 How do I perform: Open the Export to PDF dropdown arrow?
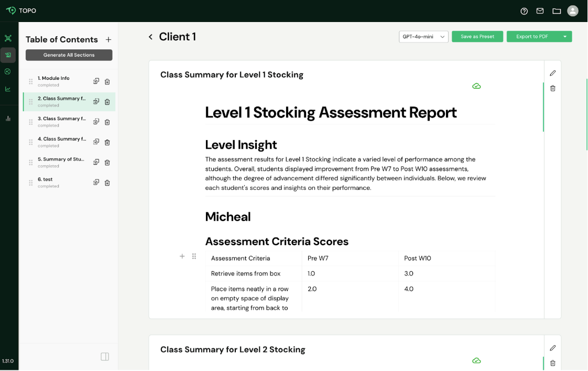(565, 36)
